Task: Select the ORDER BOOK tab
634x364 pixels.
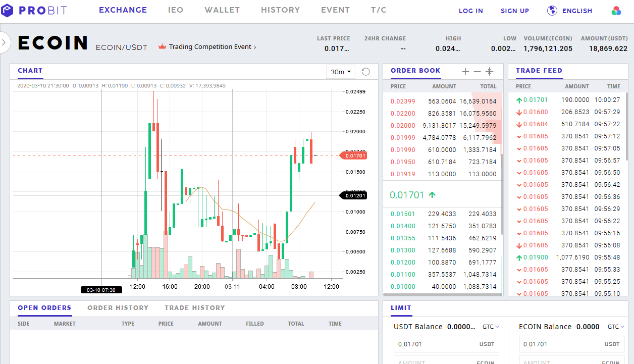Action: 415,71
